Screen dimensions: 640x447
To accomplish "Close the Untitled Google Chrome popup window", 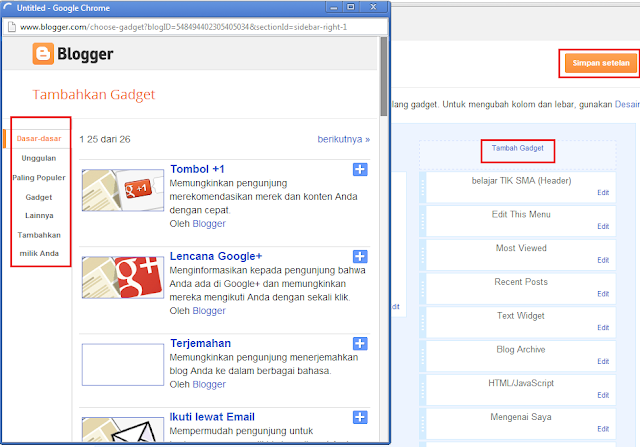I will pyautogui.click(x=373, y=7).
